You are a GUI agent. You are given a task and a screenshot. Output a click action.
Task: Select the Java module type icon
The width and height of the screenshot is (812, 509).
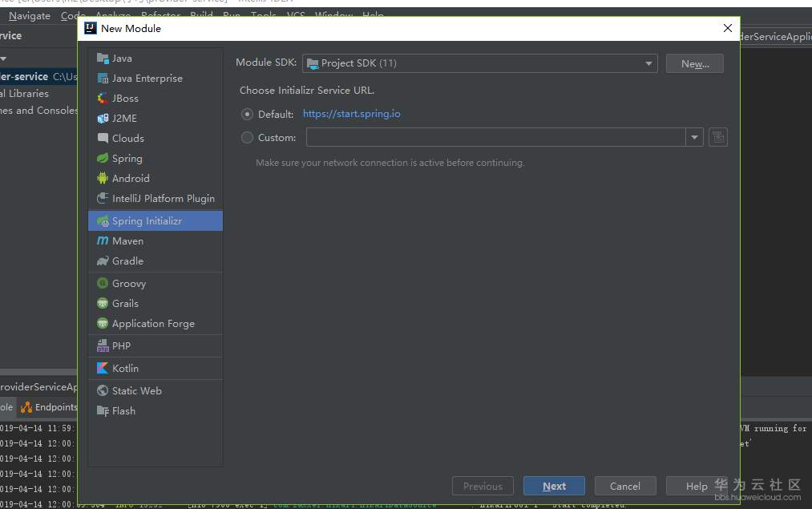tap(103, 59)
